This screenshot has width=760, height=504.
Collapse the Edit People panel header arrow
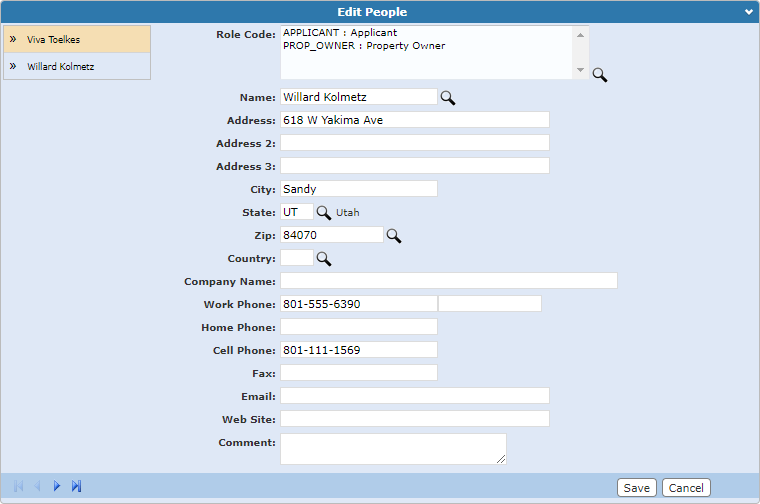pos(749,12)
